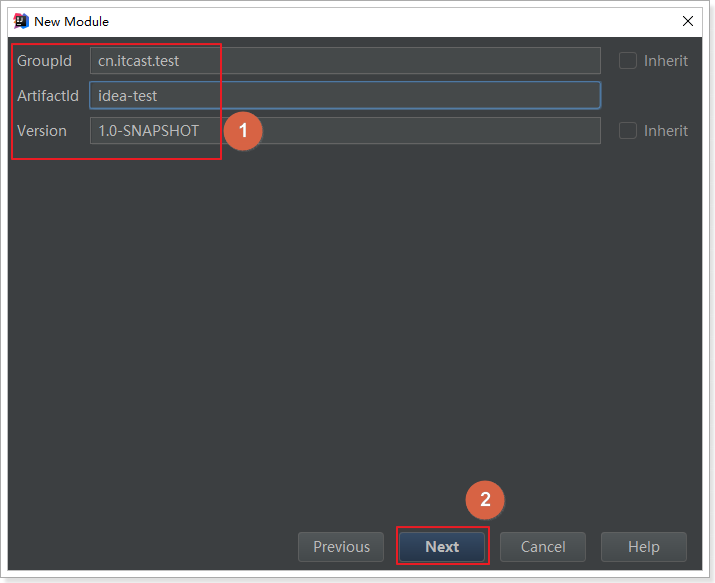715x583 pixels.
Task: Go back with the Previous button
Action: [341, 547]
